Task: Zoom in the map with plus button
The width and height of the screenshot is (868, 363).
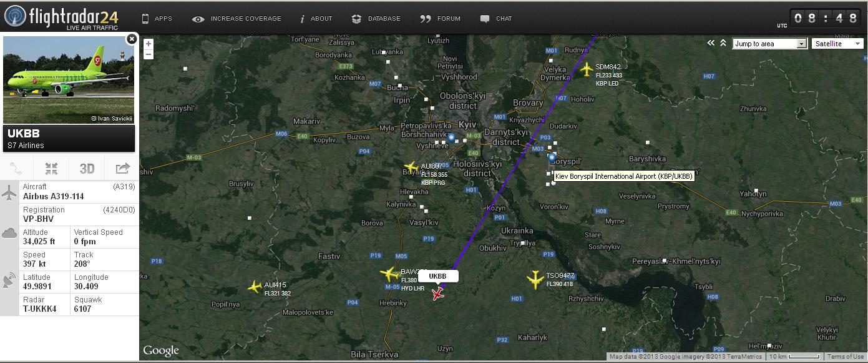Action: 149,44
